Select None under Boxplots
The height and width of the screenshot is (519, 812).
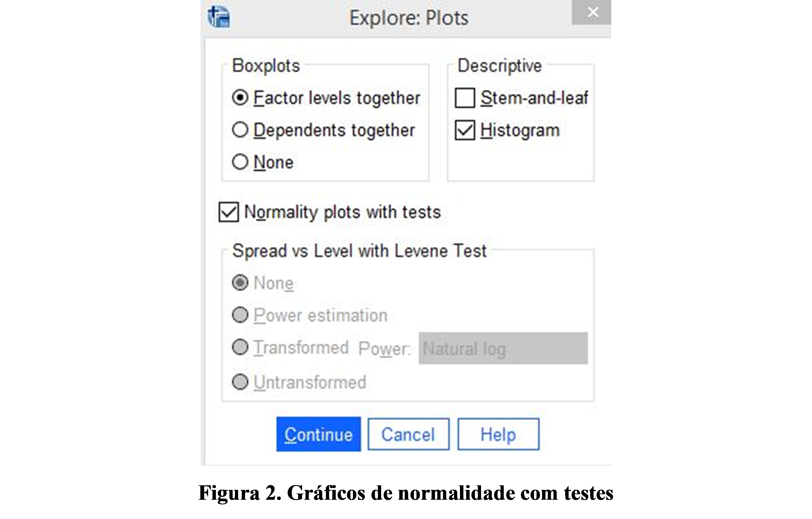(x=240, y=162)
